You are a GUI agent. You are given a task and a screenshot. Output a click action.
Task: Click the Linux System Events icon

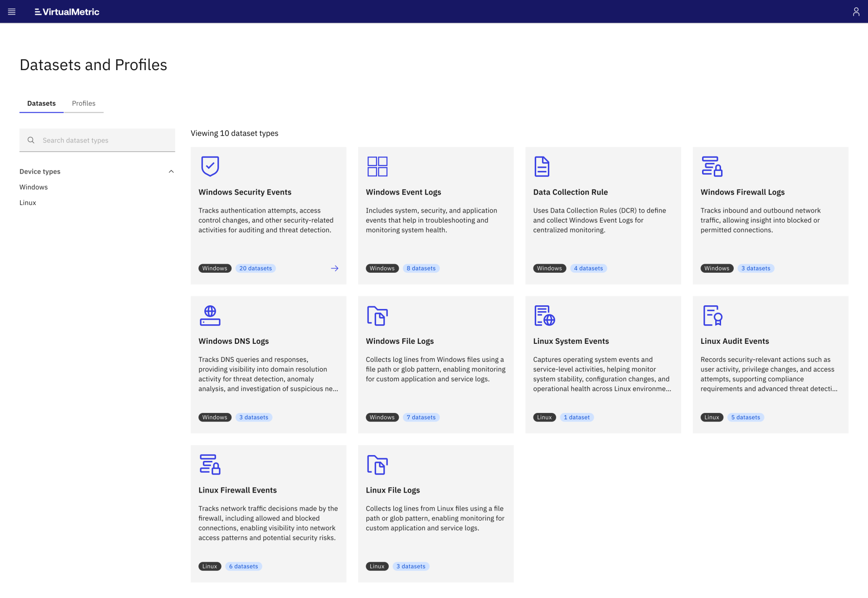[x=545, y=315]
